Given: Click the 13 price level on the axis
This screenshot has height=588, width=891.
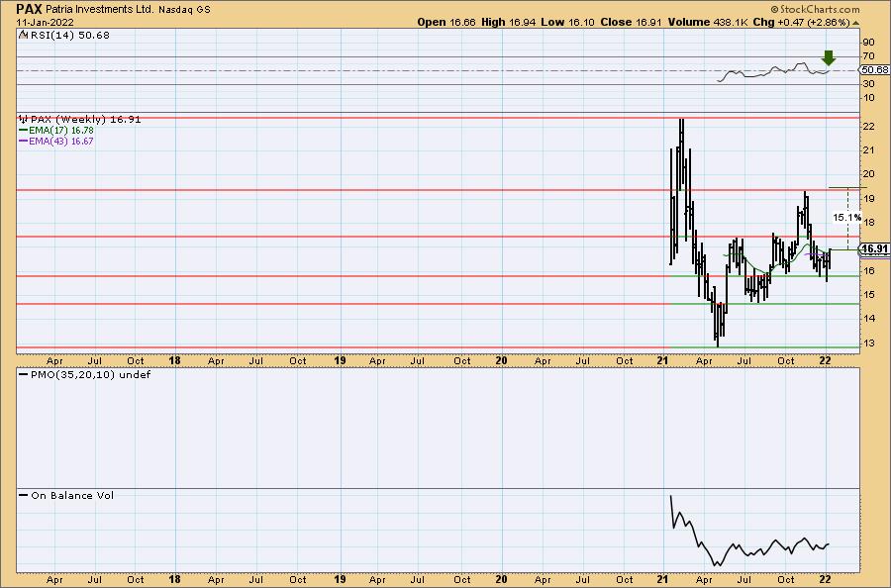Looking at the screenshot, I should pos(869,343).
